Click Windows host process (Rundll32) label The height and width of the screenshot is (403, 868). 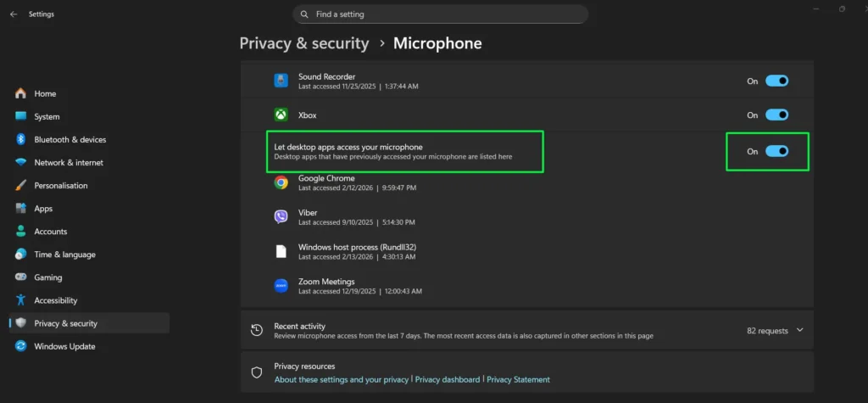[357, 247]
